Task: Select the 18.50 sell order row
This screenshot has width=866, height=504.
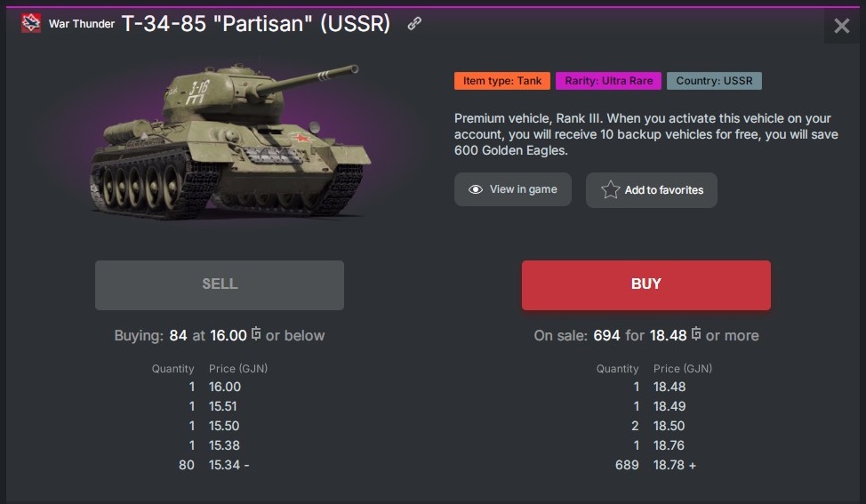Action: [x=669, y=426]
